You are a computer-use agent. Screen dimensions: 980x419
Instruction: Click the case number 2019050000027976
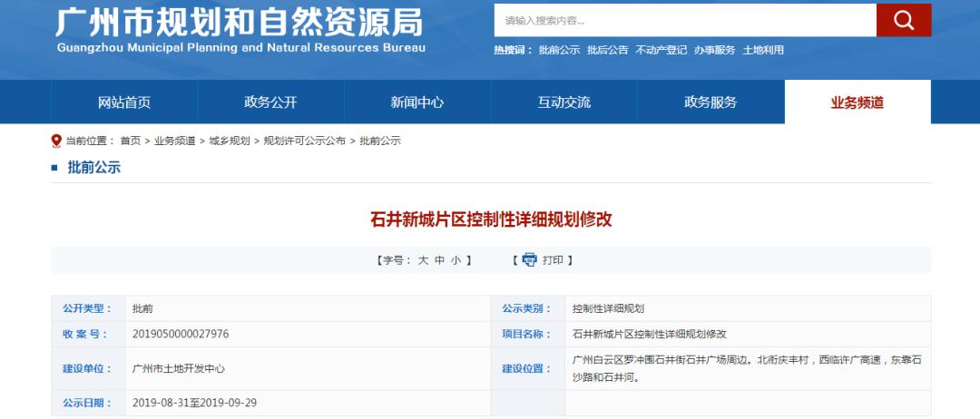181,334
